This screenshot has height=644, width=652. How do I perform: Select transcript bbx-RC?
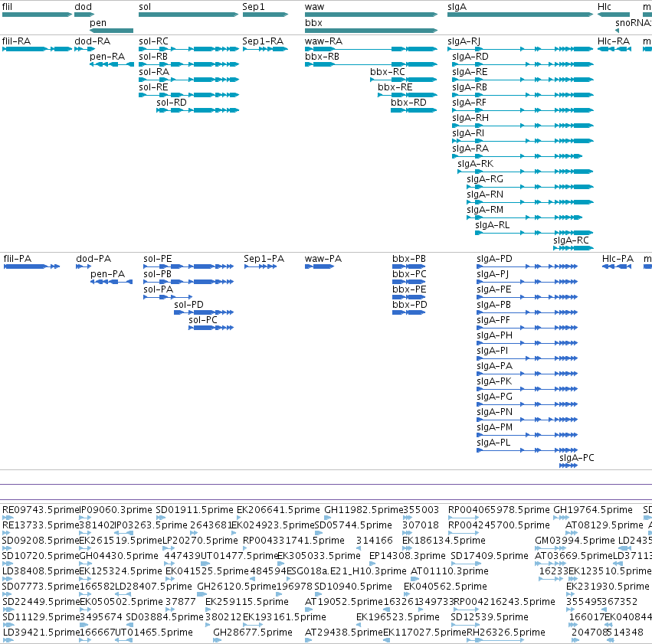click(404, 80)
